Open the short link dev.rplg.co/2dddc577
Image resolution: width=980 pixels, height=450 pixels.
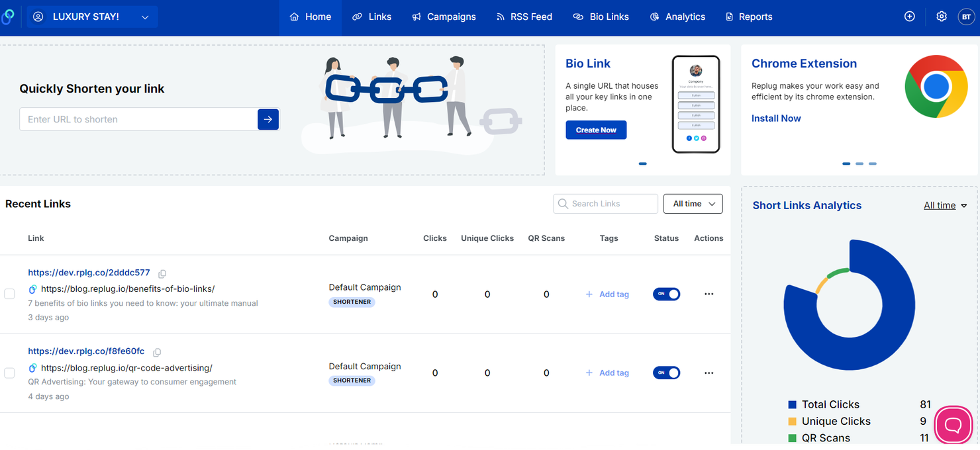point(89,273)
